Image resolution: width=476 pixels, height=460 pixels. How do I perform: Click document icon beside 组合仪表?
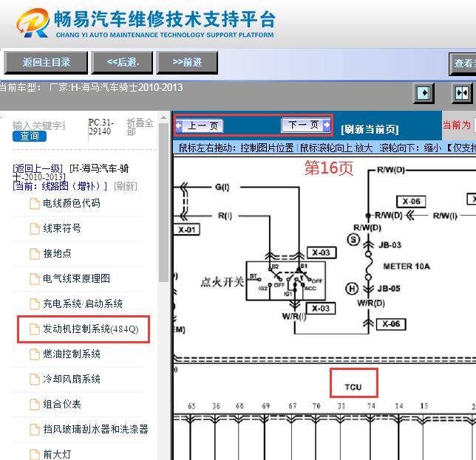coord(35,405)
